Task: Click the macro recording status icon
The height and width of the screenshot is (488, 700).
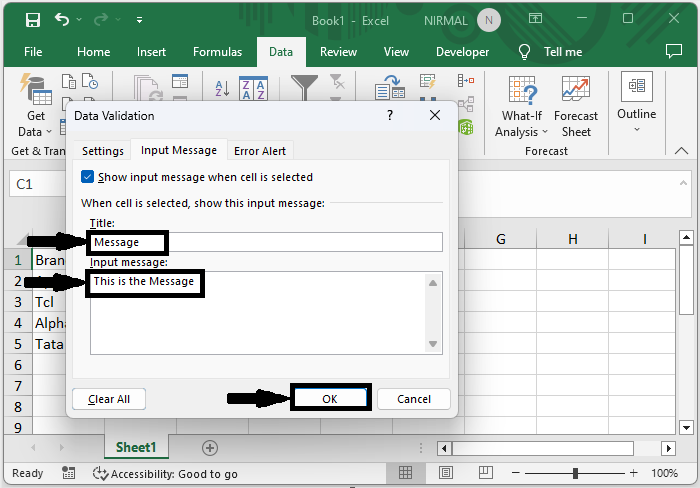Action: click(x=68, y=473)
